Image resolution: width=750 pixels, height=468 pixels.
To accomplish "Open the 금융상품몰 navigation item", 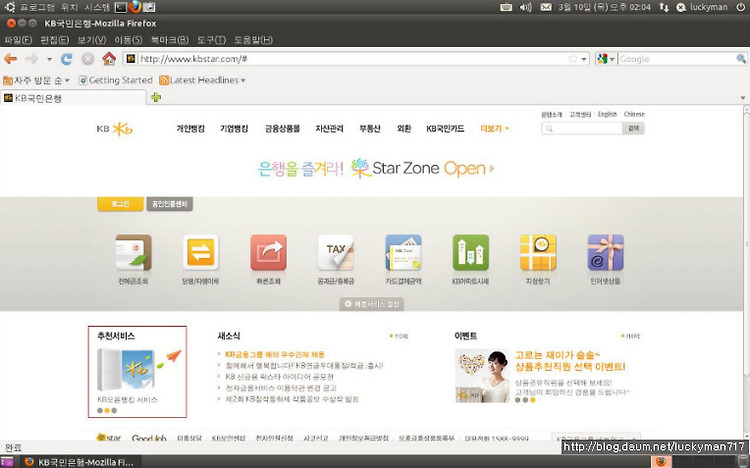I will [x=282, y=129].
